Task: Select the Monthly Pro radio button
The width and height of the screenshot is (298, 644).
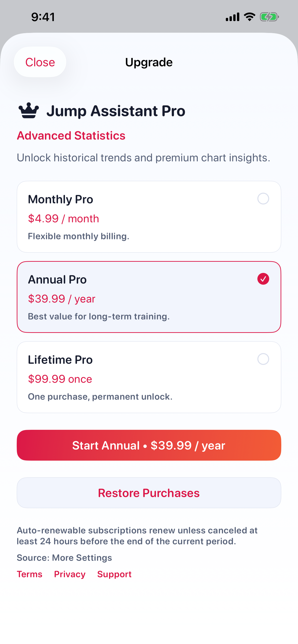Action: click(263, 199)
